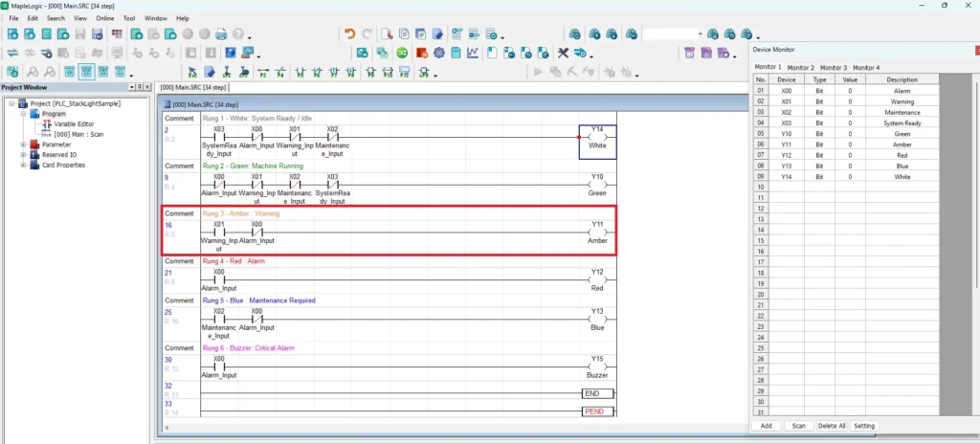The image size is (980, 444).
Task: Click the green round shuffle icon
Action: point(403,54)
